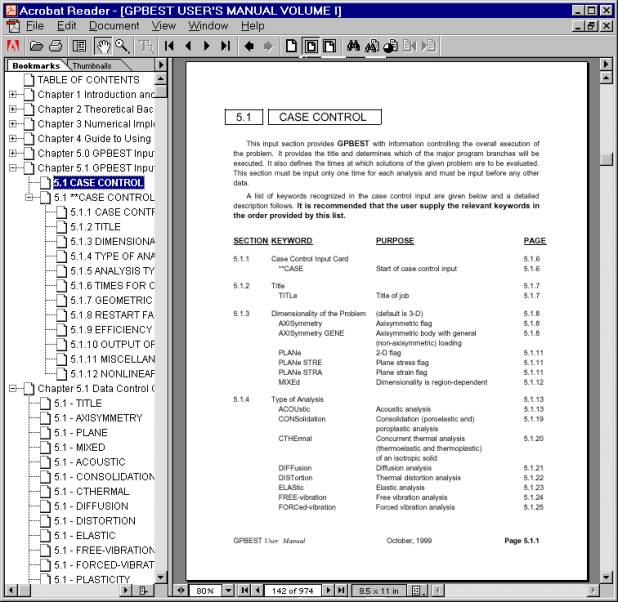Set Fit in Window view
The width and height of the screenshot is (618, 602).
[311, 46]
